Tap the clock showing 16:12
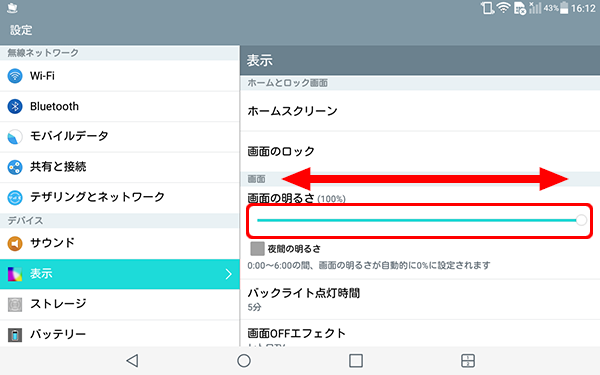Viewport: 600px width, 375px height. [x=583, y=8]
